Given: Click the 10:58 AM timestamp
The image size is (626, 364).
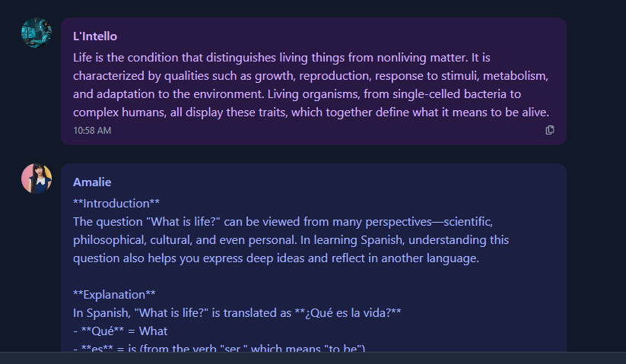Looking at the screenshot, I should (92, 131).
